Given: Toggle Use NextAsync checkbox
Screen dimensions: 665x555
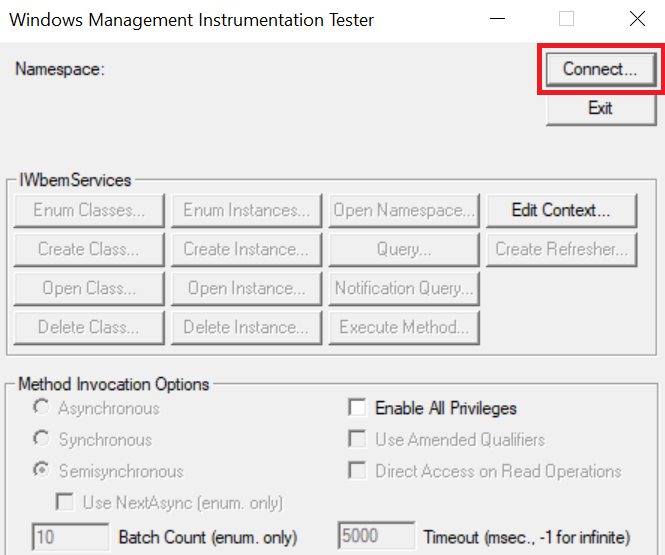Looking at the screenshot, I should (66, 502).
